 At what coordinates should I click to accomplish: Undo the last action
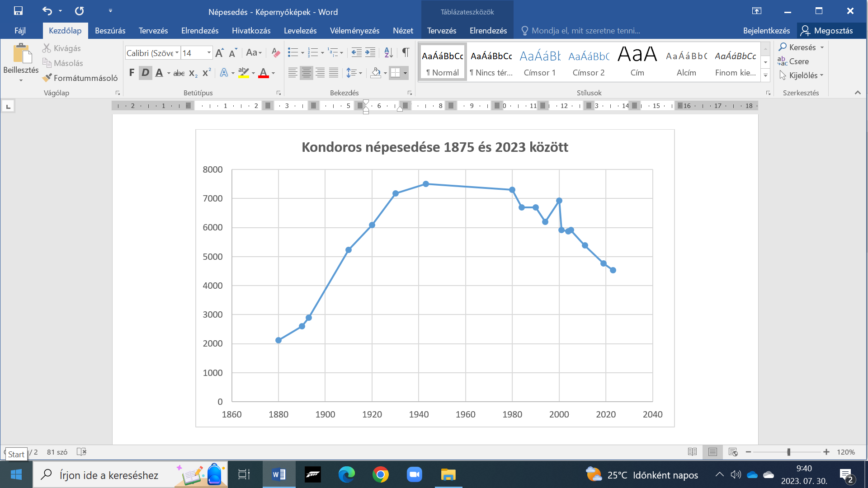coord(47,11)
